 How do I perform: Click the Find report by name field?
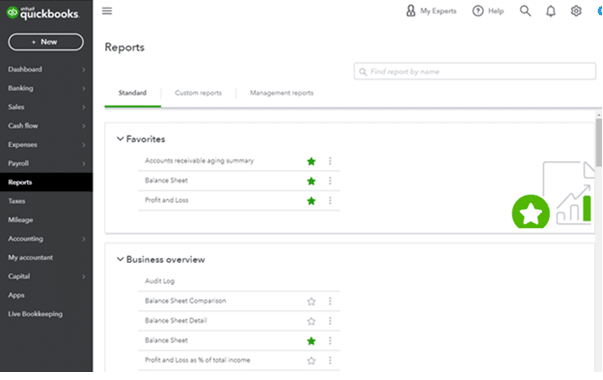click(475, 72)
